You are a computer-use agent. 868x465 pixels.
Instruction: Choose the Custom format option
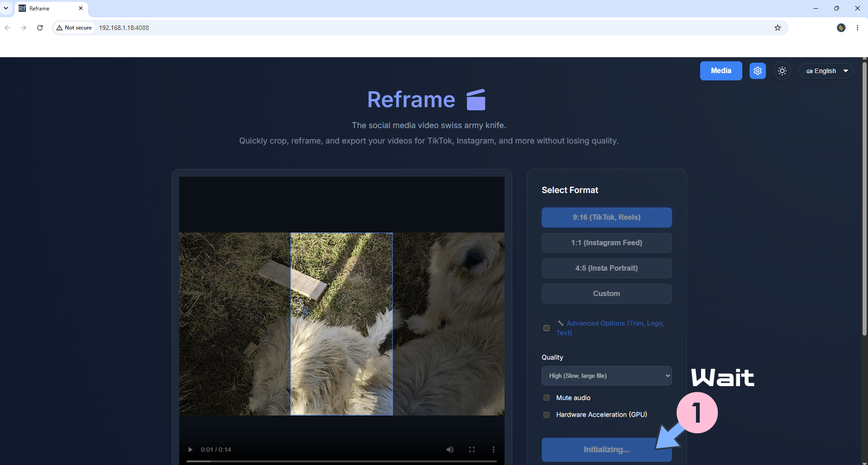(x=607, y=294)
